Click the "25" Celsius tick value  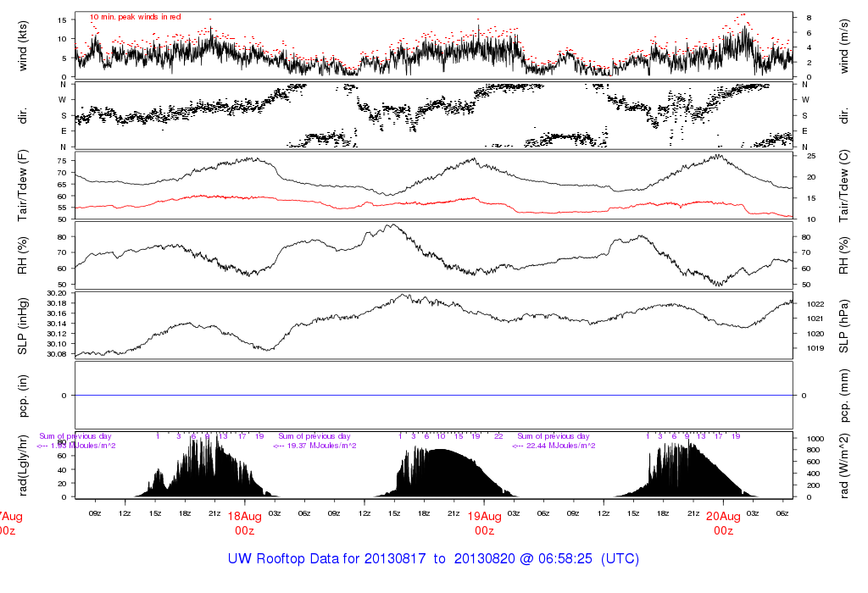coord(811,156)
